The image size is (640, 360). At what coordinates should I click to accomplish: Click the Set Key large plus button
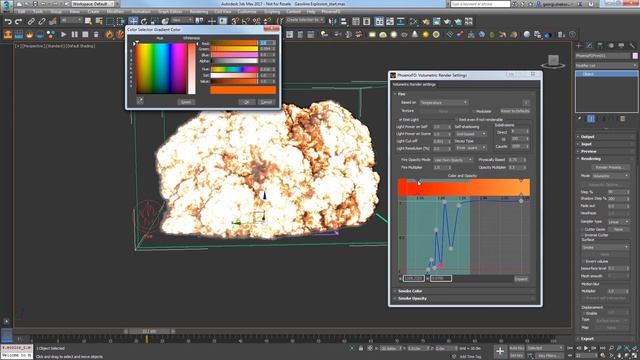(500, 351)
